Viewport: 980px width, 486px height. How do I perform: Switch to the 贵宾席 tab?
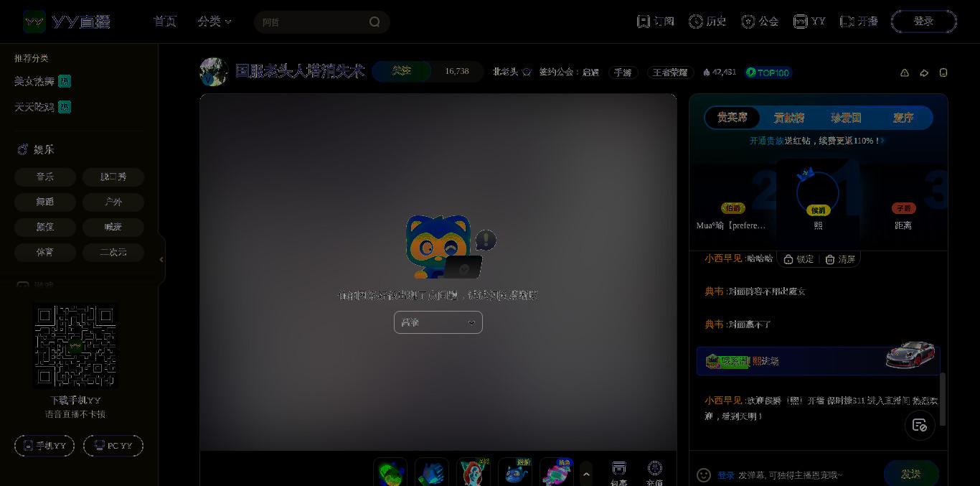pos(732,118)
